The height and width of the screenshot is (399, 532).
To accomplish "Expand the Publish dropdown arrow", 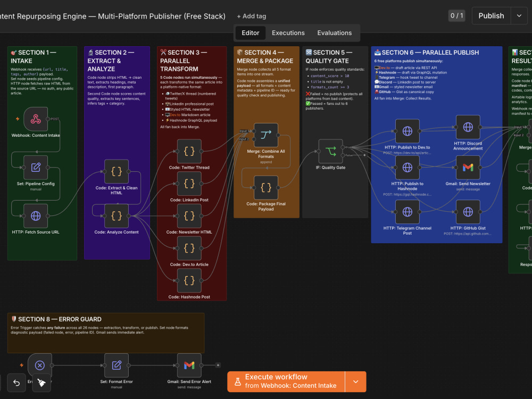I will 519,16.
